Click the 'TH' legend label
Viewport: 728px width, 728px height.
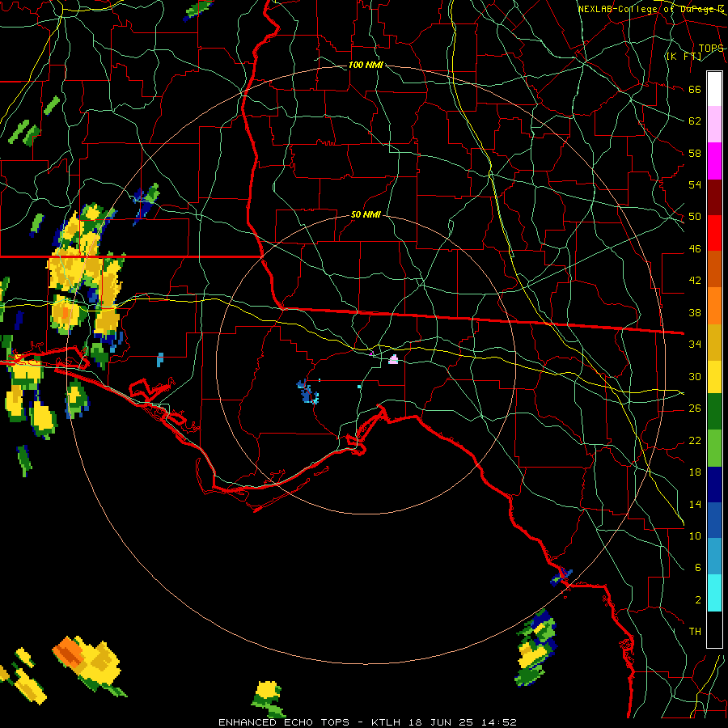[x=695, y=632]
